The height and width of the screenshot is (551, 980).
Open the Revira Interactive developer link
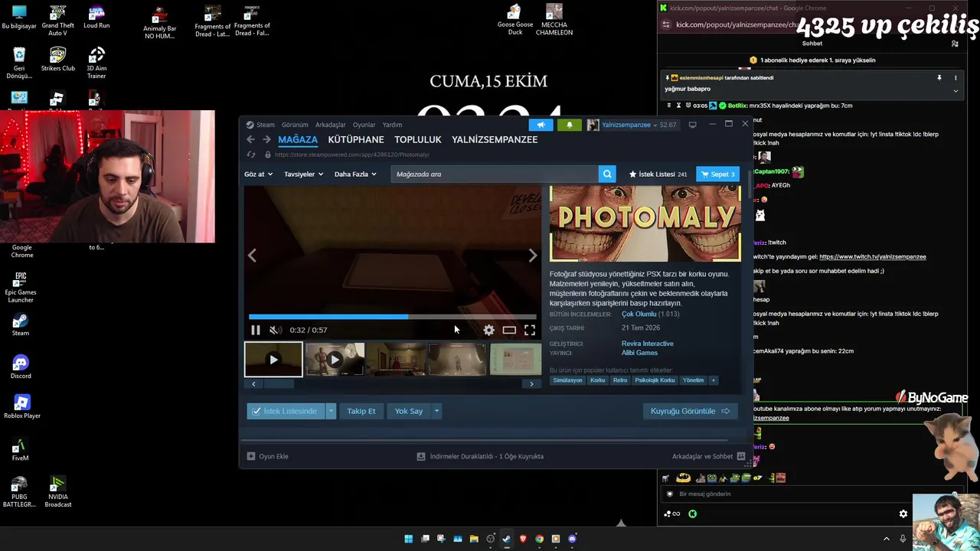[x=648, y=344]
